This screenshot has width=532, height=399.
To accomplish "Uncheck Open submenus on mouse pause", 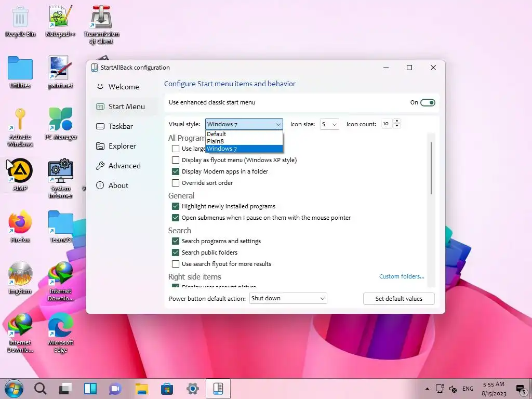I will 176,218.
